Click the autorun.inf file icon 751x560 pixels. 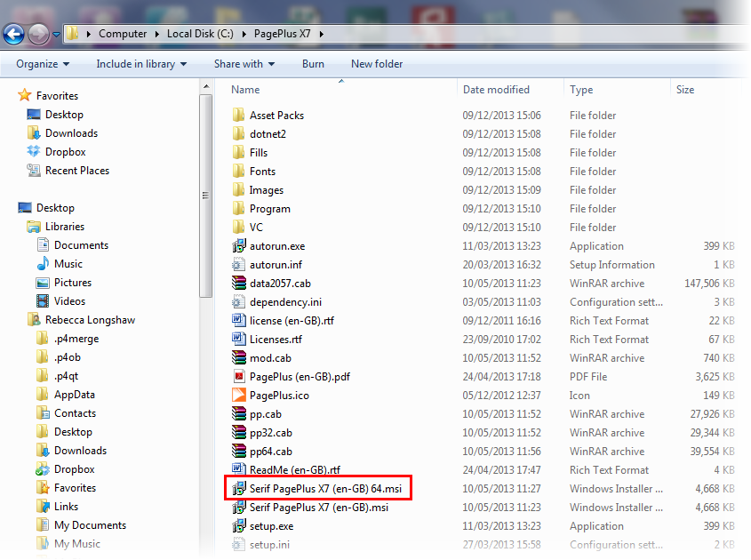coord(238,264)
